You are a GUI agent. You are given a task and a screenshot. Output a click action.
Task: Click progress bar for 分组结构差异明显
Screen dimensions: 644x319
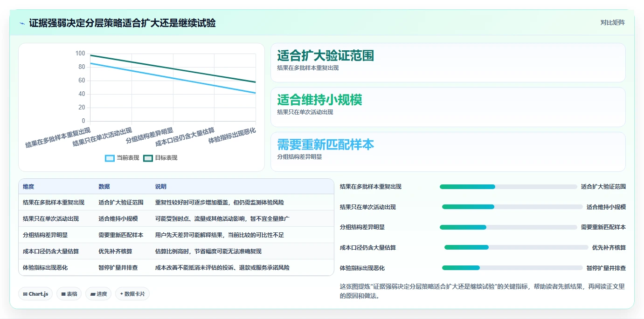pyautogui.click(x=508, y=227)
